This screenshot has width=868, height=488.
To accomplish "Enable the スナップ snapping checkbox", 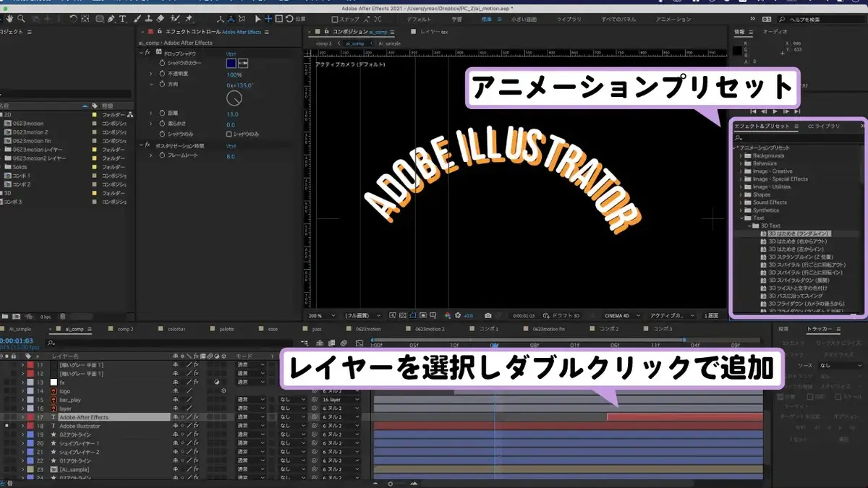I will [x=335, y=20].
